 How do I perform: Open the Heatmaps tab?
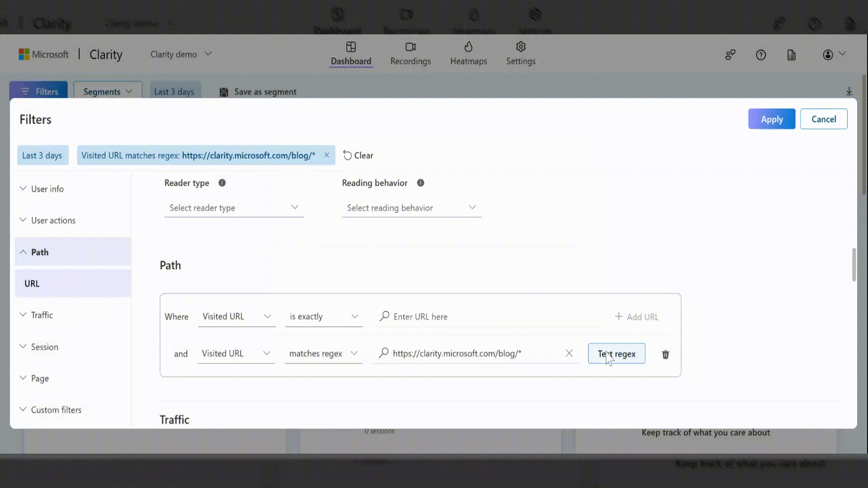tap(468, 54)
